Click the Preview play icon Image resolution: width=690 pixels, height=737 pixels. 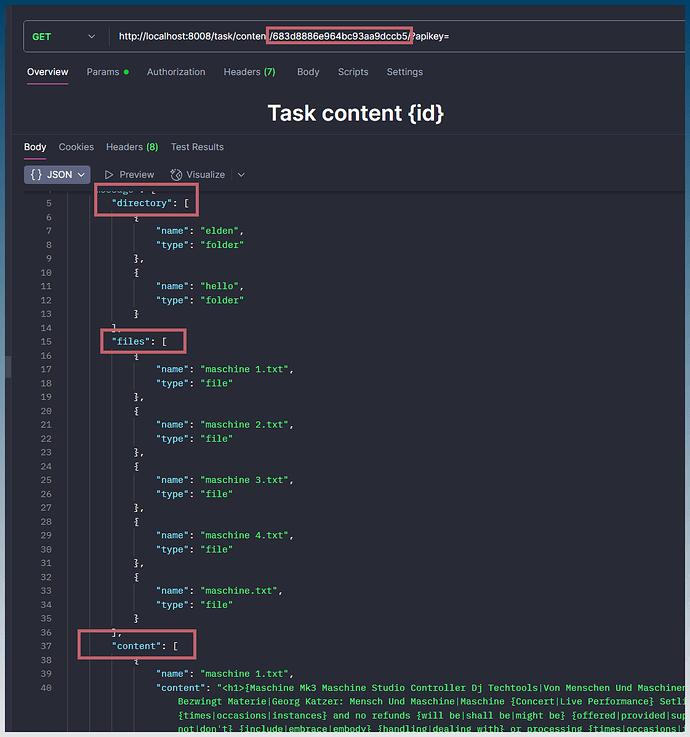click(x=109, y=175)
